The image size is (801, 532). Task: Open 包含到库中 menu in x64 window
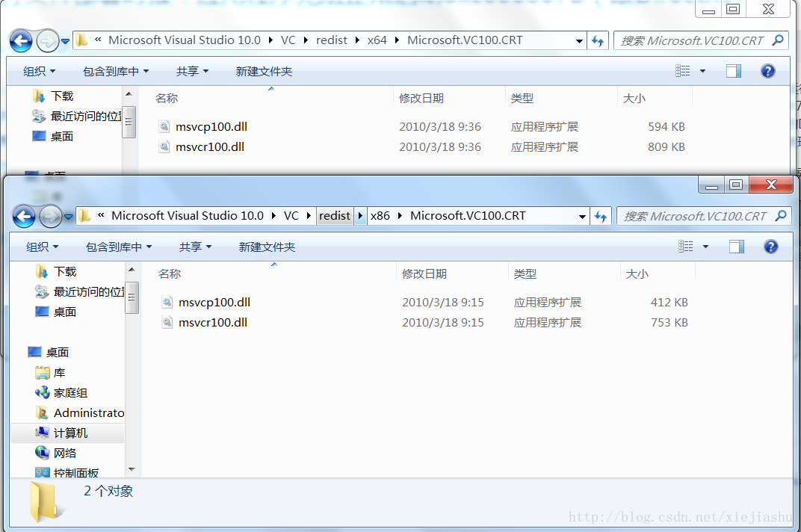116,72
